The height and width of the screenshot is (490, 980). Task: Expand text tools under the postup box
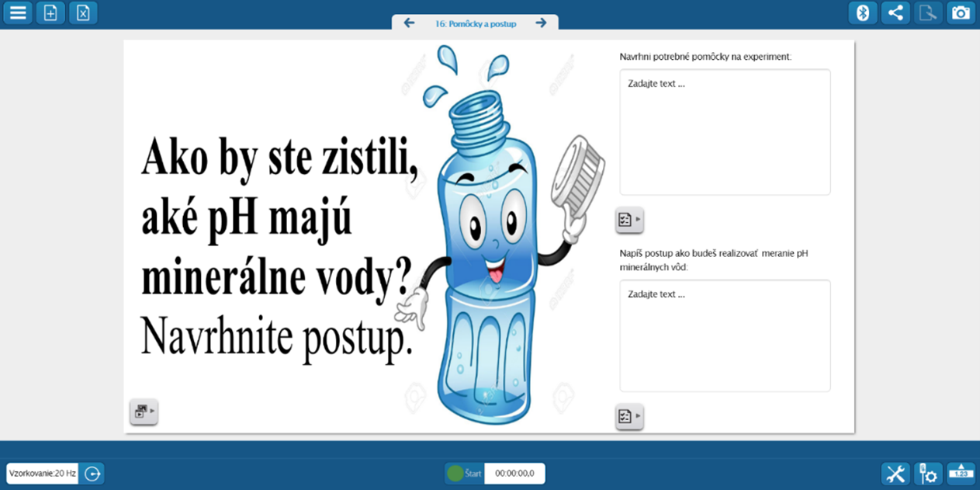click(629, 416)
